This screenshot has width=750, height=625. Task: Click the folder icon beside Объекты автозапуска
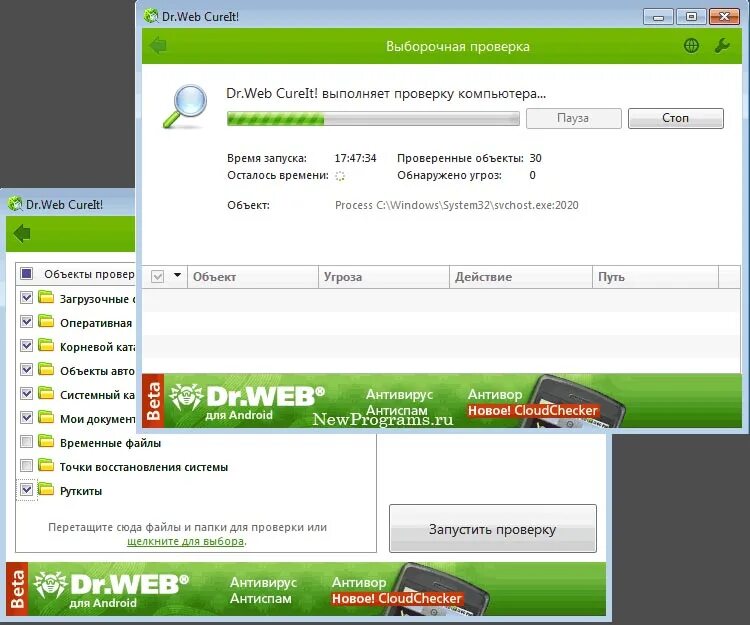[x=46, y=369]
